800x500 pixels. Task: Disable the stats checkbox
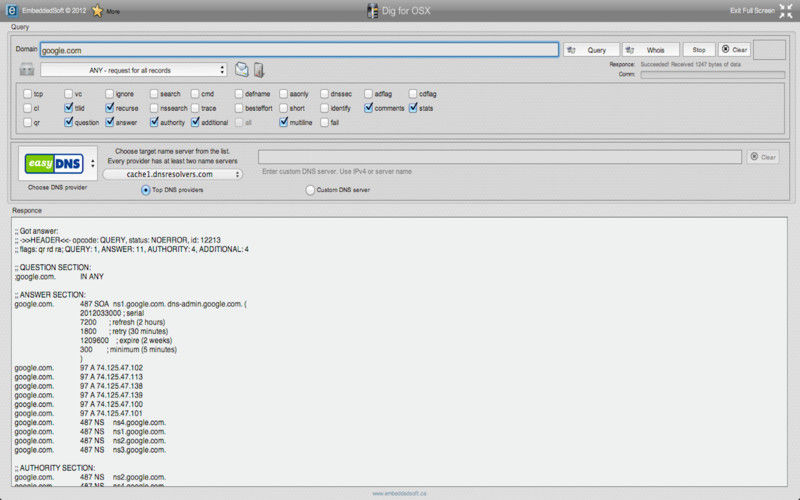(x=413, y=108)
